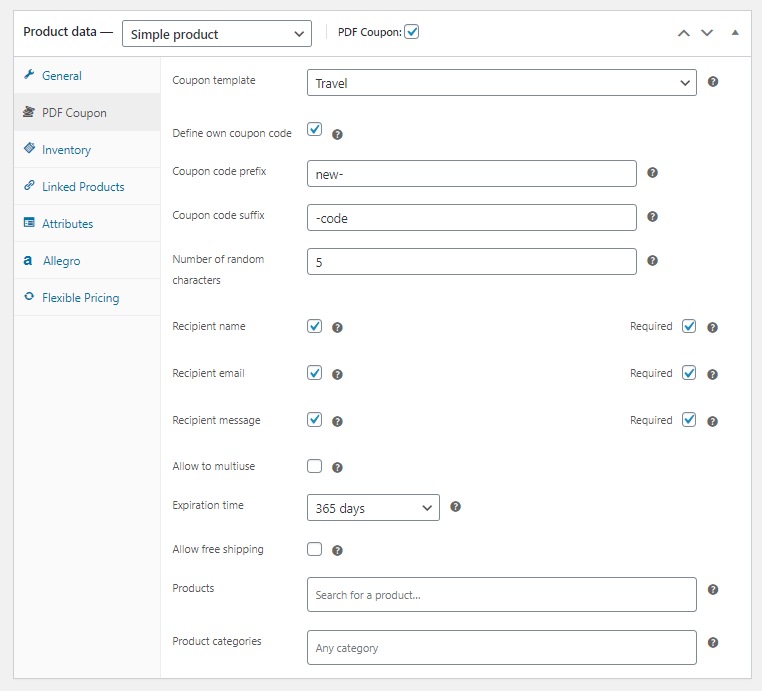Click help icon beside Coupon code suffix
The width and height of the screenshot is (762, 691).
tap(652, 217)
